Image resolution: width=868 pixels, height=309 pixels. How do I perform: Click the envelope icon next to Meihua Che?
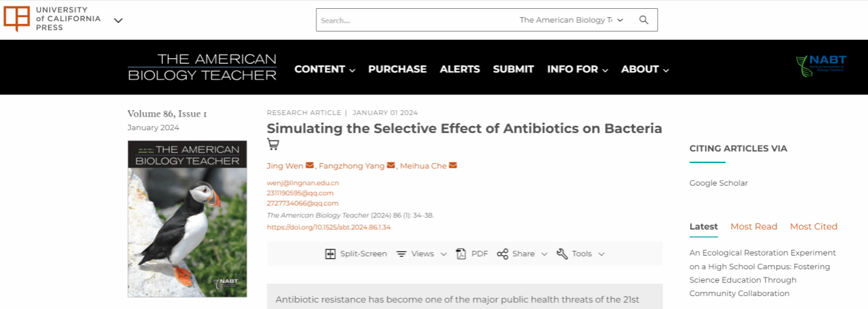tap(452, 166)
